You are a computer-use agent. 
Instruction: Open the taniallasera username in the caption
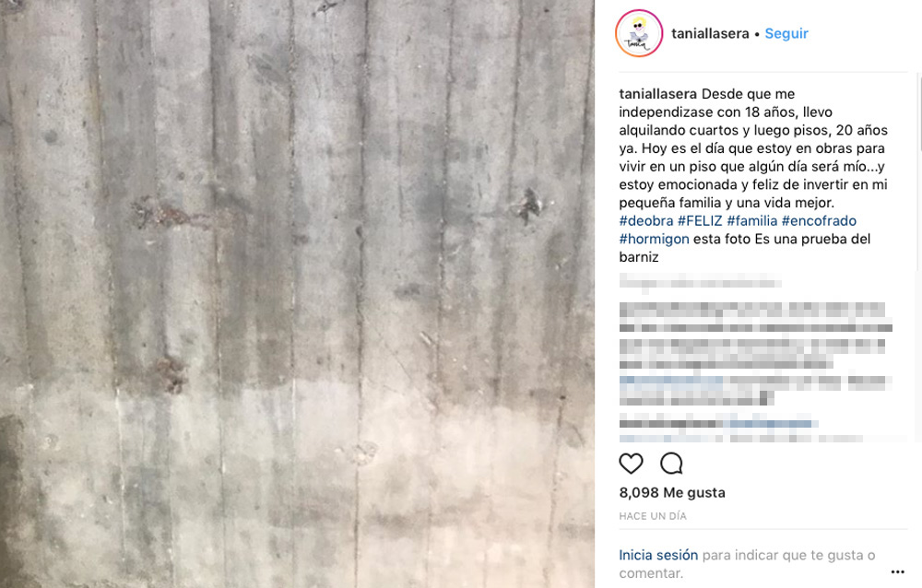(657, 94)
